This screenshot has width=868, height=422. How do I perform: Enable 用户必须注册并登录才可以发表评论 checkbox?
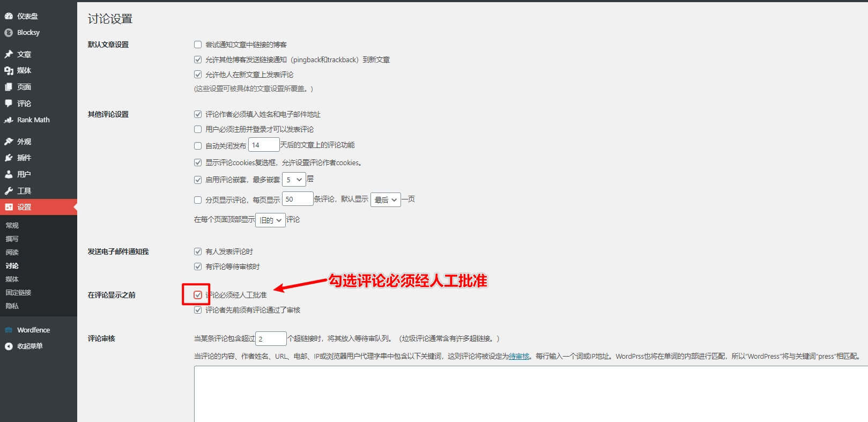[198, 129]
